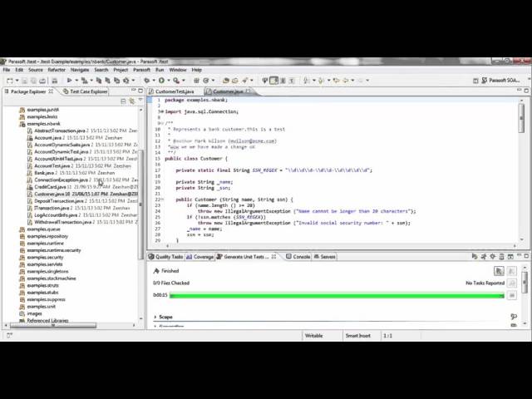Open the Navigate menu
This screenshot has height=399, width=532.
[x=80, y=70]
